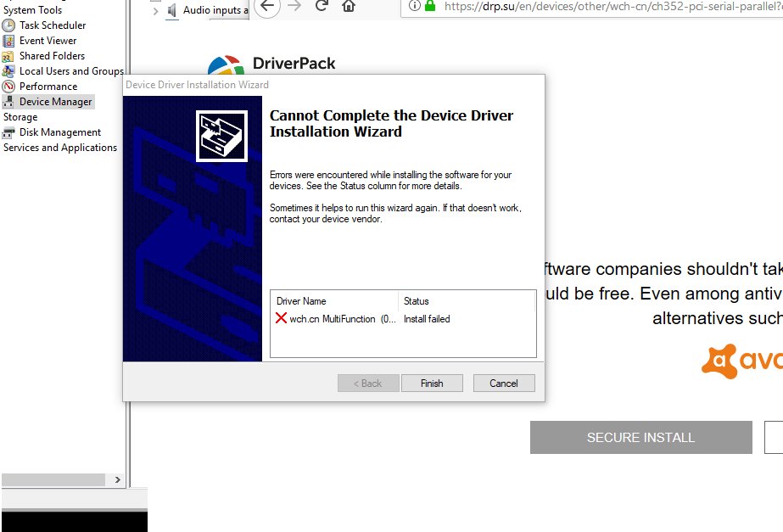Open Task Scheduler in the tree
The height and width of the screenshot is (532, 783).
coord(53,25)
